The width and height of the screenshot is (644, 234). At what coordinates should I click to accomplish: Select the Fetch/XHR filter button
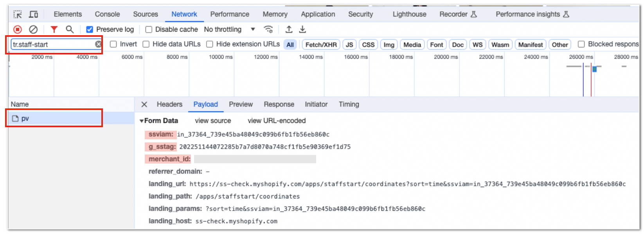click(321, 45)
